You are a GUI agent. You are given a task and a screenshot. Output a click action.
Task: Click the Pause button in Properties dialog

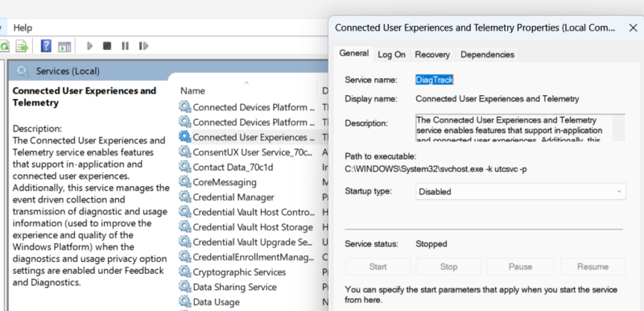520,267
